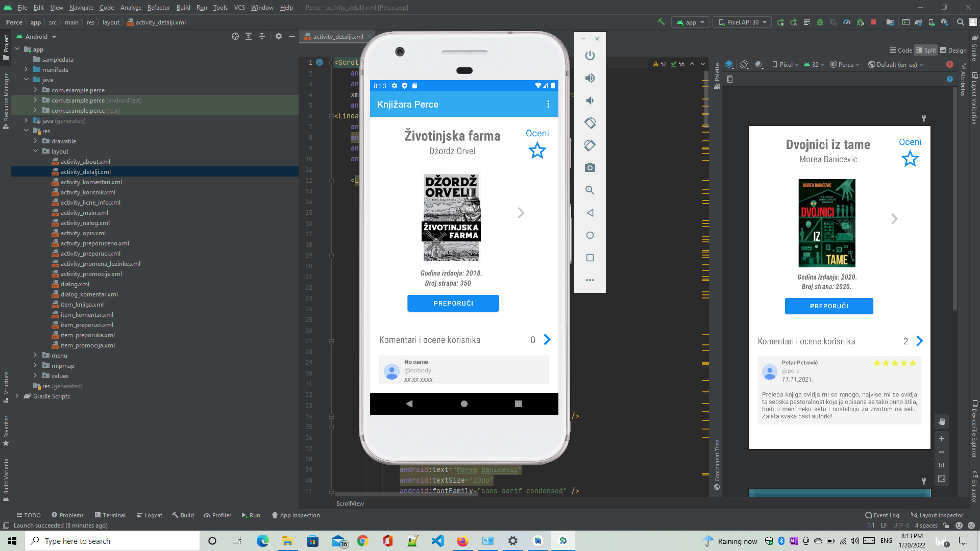
Task: Toggle night mode in the layout preview
Action: [x=759, y=64]
